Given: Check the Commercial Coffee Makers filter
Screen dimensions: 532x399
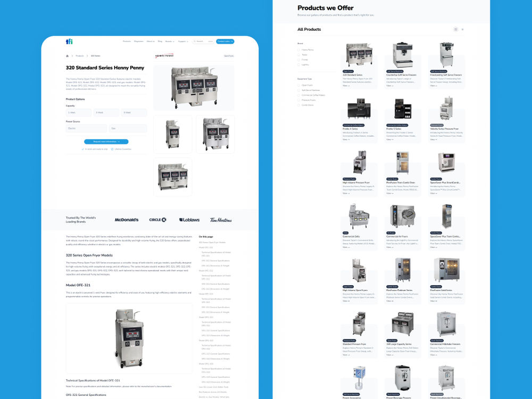Looking at the screenshot, I should click(299, 95).
